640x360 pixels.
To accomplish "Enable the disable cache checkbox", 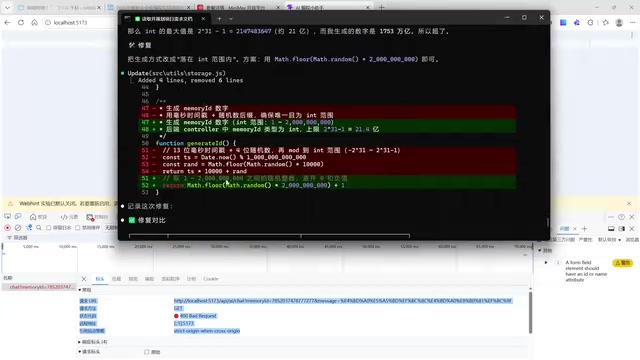I will [78, 228].
